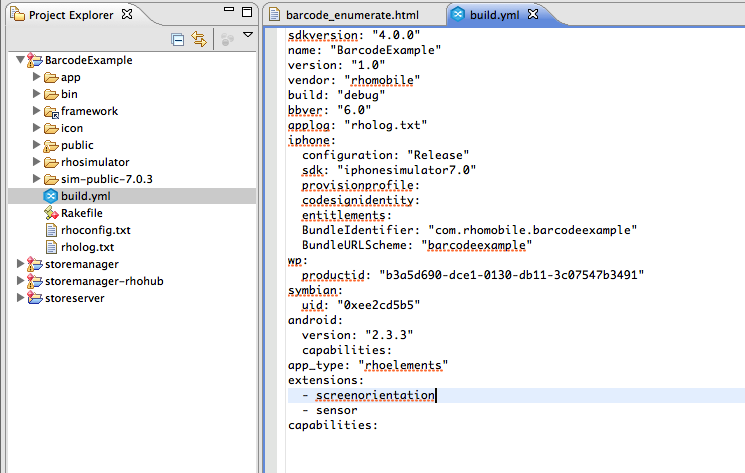Image resolution: width=745 pixels, height=473 pixels.
Task: Click the Rakefile ruby icon
Action: [51, 213]
